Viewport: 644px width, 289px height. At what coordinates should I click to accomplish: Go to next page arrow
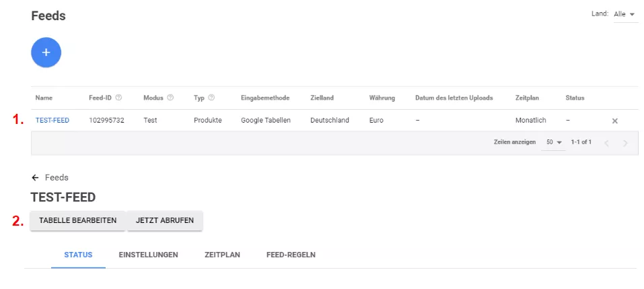(x=625, y=143)
